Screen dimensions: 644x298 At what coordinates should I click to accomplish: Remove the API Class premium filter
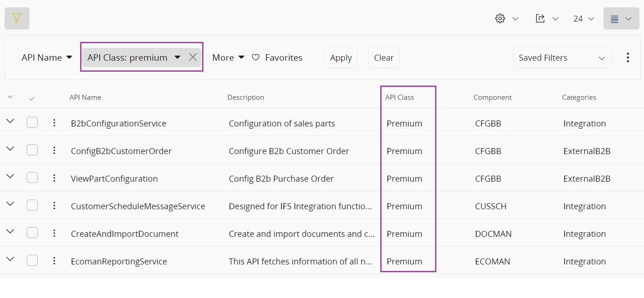point(193,57)
